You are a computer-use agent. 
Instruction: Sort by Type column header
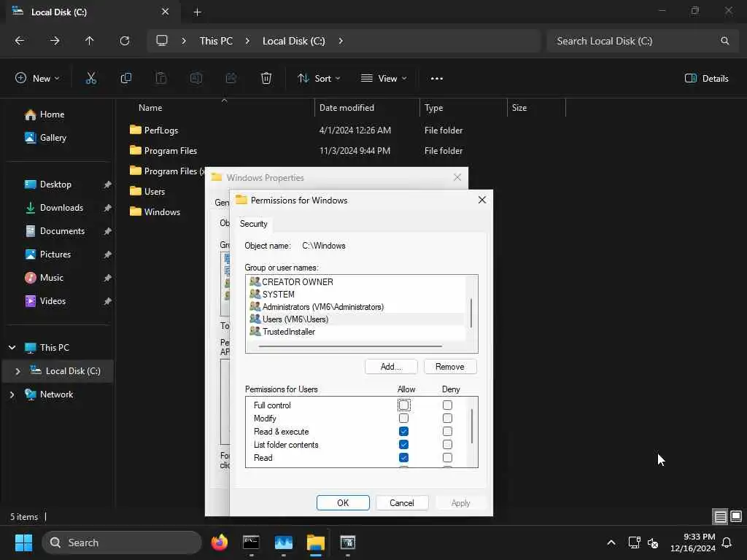coord(433,108)
